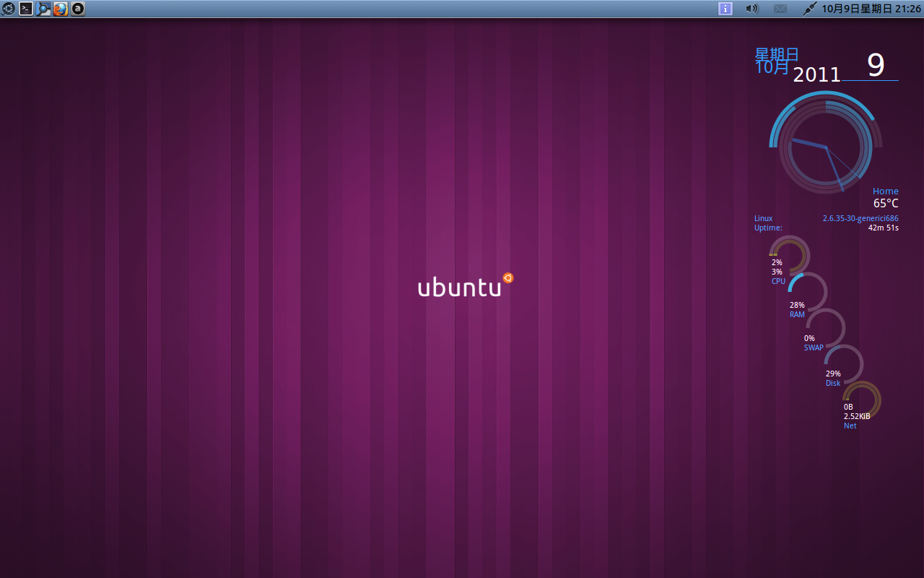Click the 10月 month label in widget
The width and height of the screenshot is (924, 578).
click(772, 67)
